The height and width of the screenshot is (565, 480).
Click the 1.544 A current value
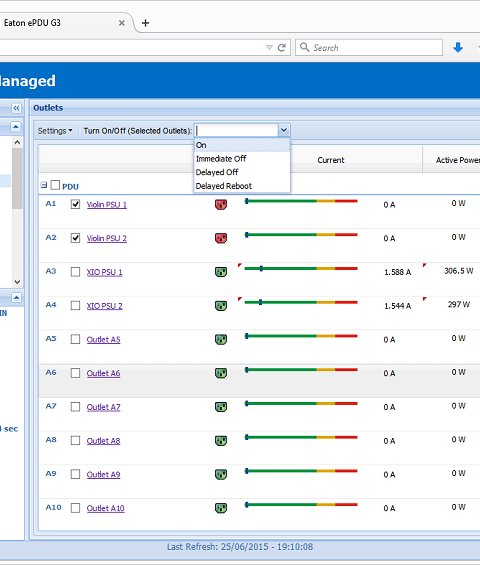click(397, 306)
